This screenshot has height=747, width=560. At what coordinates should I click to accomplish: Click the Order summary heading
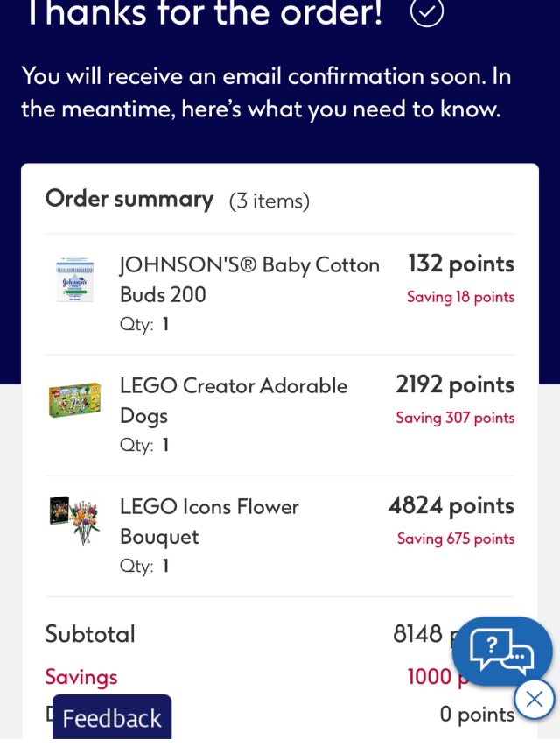(129, 199)
